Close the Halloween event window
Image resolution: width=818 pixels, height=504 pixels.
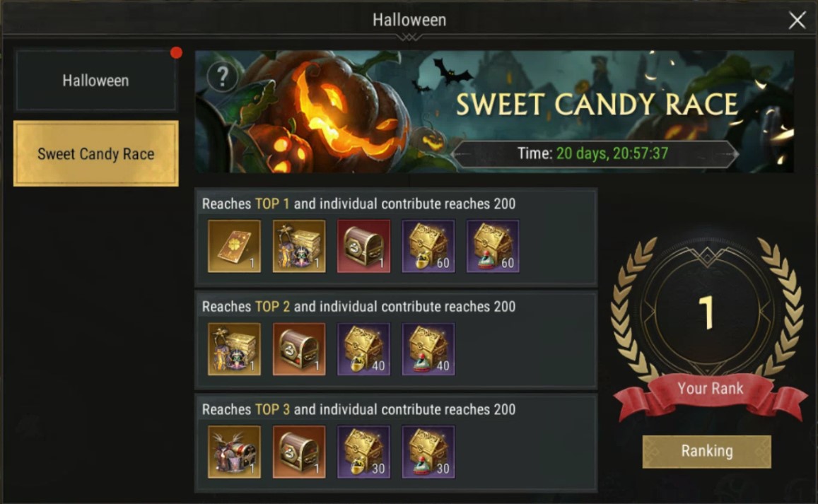pyautogui.click(x=797, y=20)
